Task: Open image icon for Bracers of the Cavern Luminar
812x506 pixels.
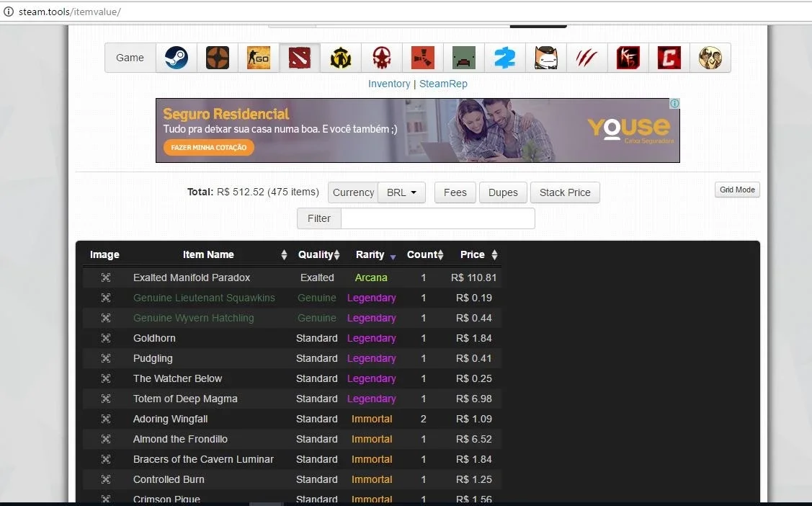Action: coord(106,459)
